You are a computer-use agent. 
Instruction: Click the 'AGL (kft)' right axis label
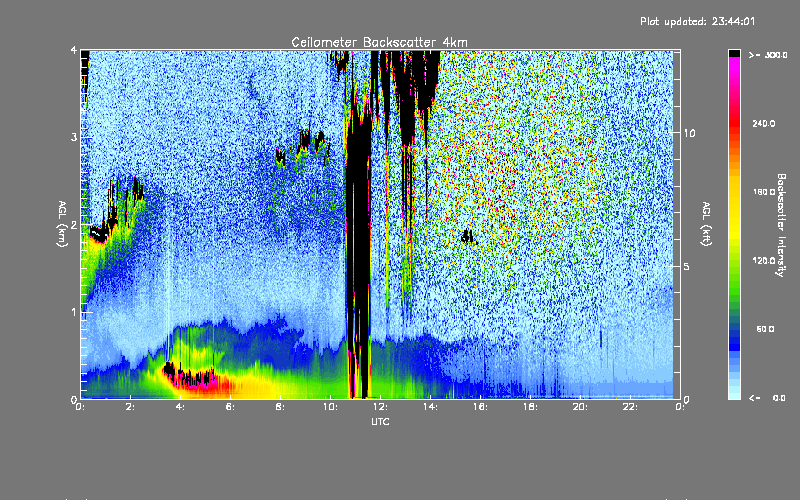[x=707, y=224]
